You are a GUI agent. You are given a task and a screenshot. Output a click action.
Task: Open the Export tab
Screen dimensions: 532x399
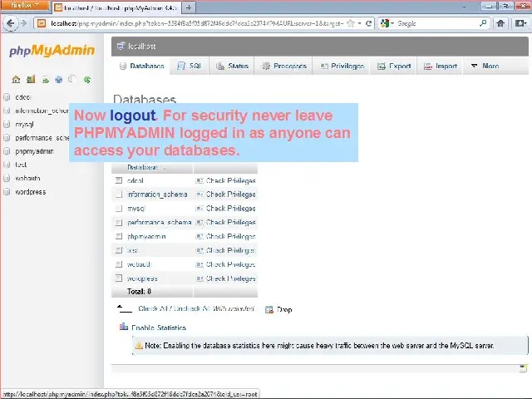[394, 66]
